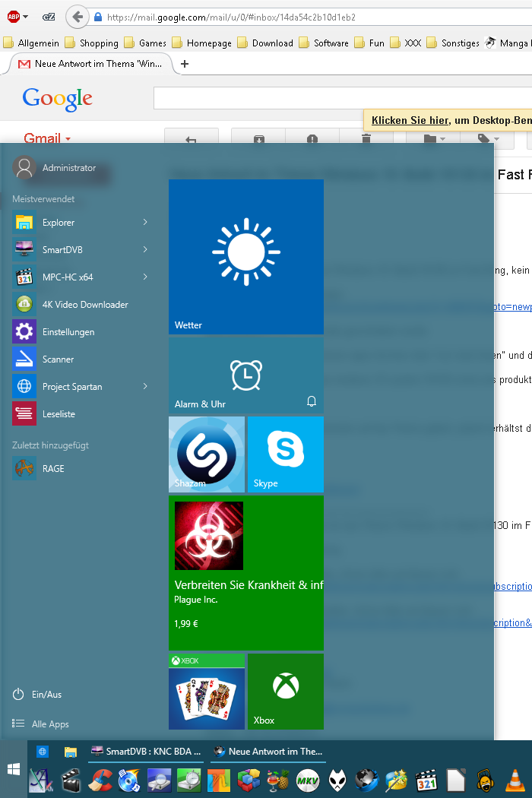Image resolution: width=532 pixels, height=798 pixels.
Task: Switch to the SmartDVB : KNC BDA taskbar window
Action: [x=146, y=752]
